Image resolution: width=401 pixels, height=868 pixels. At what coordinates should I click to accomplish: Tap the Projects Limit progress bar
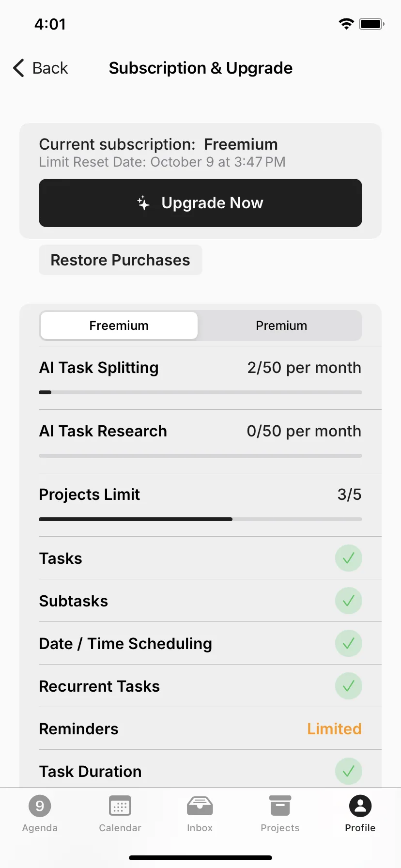[200, 519]
